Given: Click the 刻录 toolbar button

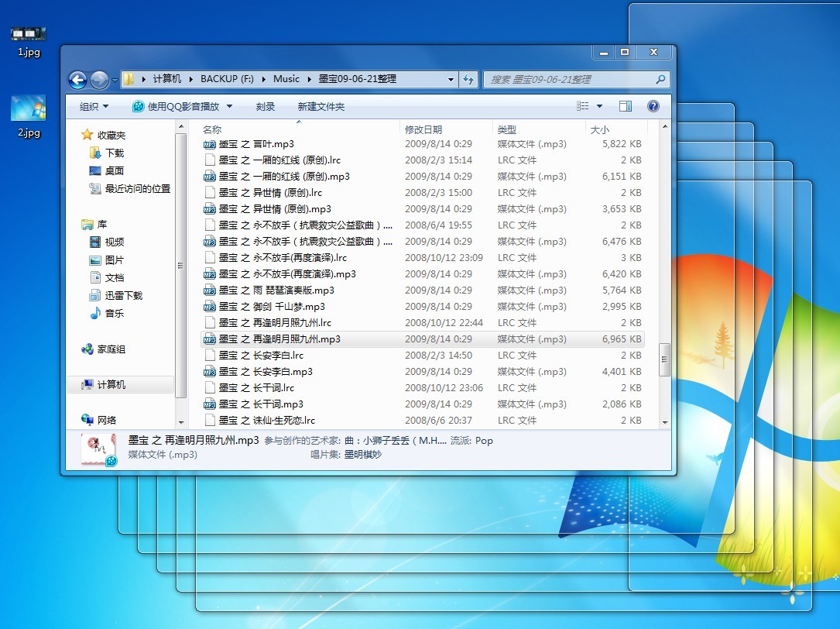Looking at the screenshot, I should tap(266, 106).
